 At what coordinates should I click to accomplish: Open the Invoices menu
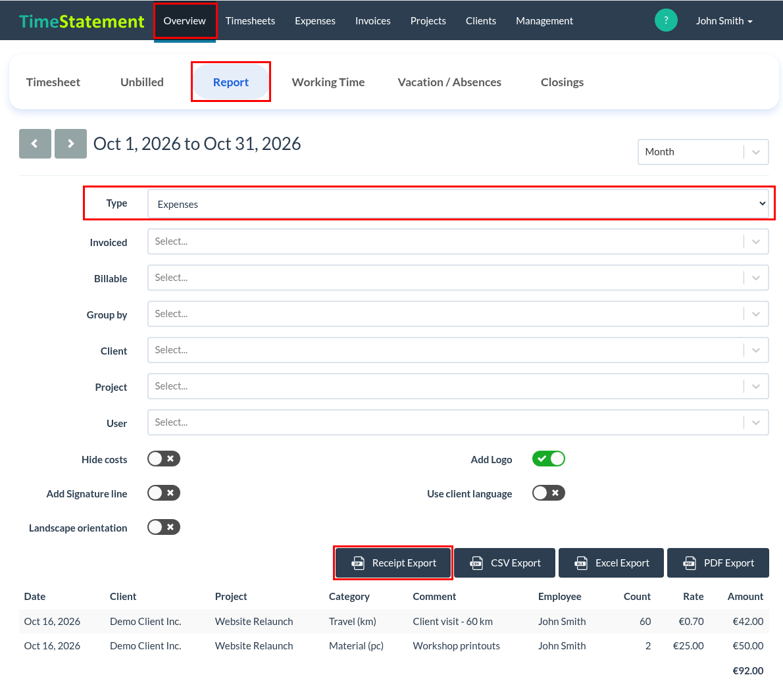point(372,20)
